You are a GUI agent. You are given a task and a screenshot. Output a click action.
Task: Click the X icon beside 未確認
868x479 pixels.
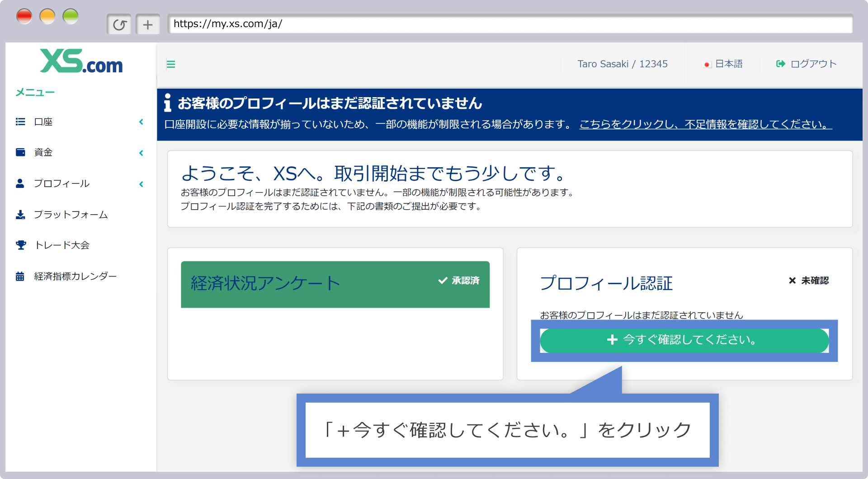792,281
